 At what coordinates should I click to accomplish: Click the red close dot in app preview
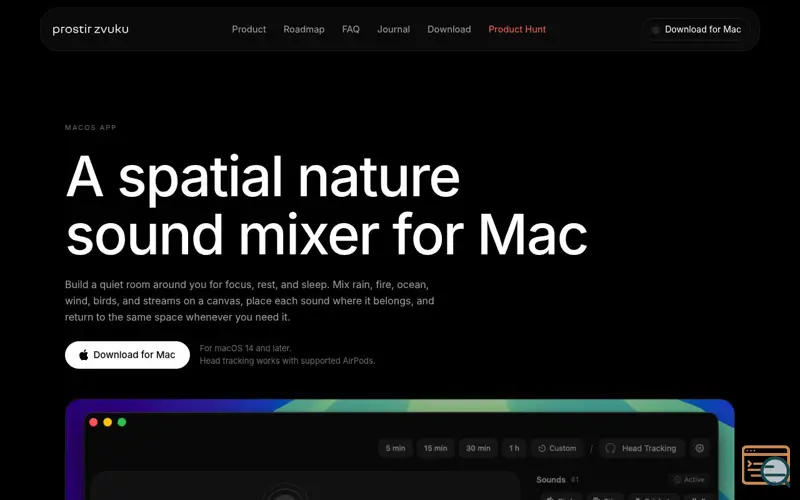point(93,422)
